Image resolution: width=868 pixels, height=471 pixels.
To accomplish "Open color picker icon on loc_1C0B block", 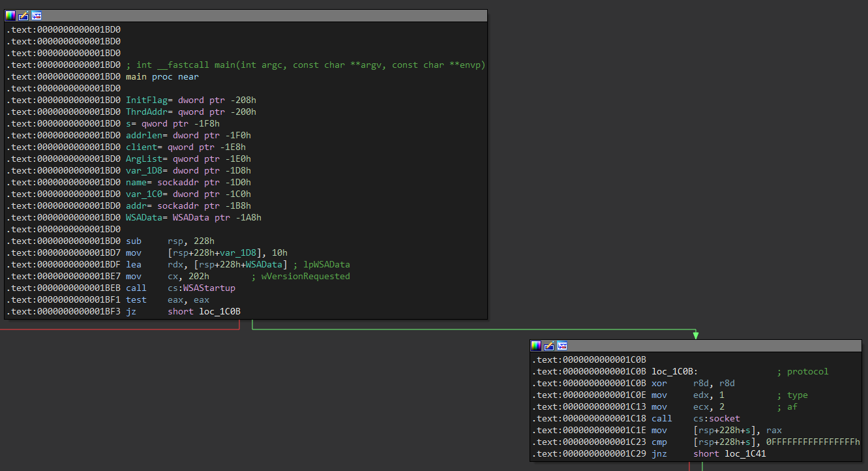I will point(536,346).
